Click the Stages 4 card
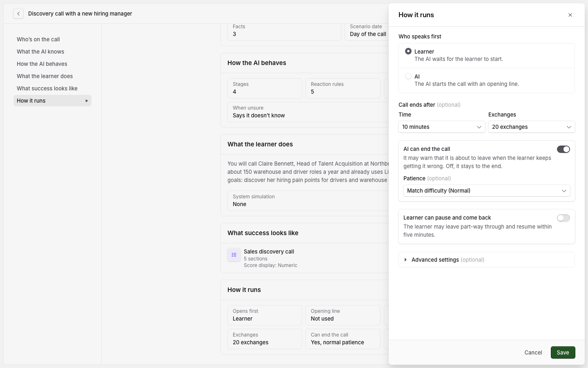Screen dimensions: 588x368 click(265, 88)
